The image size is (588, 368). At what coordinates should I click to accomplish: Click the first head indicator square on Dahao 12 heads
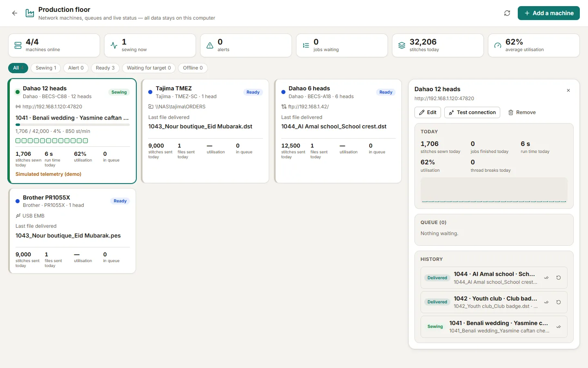click(x=18, y=141)
